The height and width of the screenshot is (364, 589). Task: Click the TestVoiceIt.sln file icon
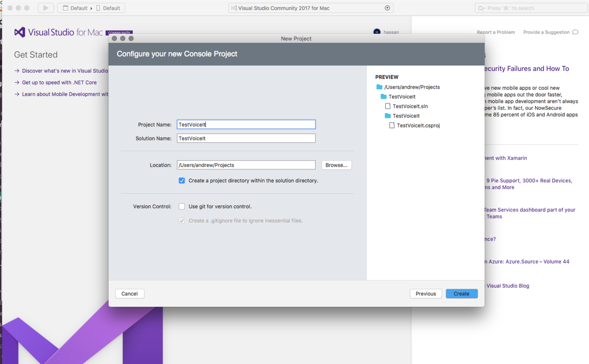pos(388,106)
